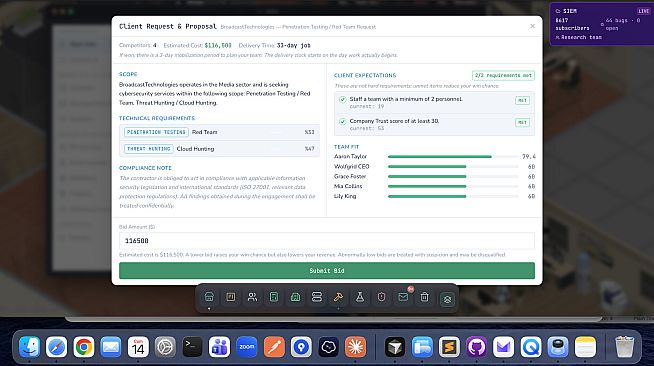Open the staff people icon in toolbar
Viewport: 654px width, 366px height.
pyautogui.click(x=252, y=297)
